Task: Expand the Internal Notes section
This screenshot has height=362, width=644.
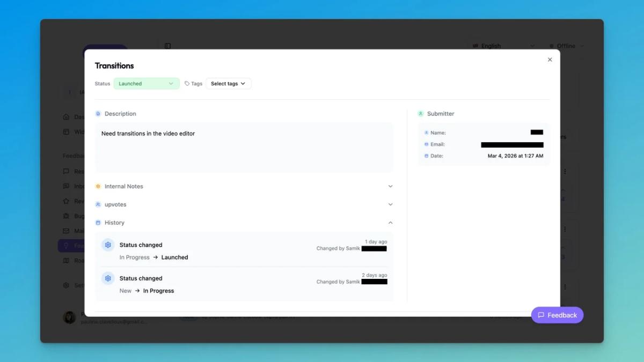Action: (x=390, y=187)
